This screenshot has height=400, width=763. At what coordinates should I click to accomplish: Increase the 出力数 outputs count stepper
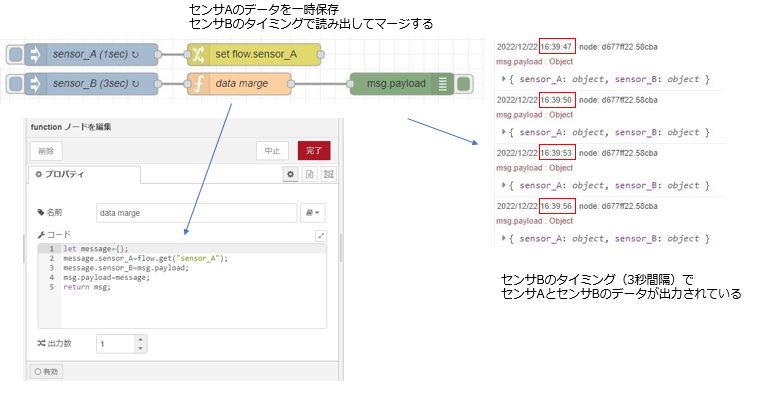(x=140, y=339)
